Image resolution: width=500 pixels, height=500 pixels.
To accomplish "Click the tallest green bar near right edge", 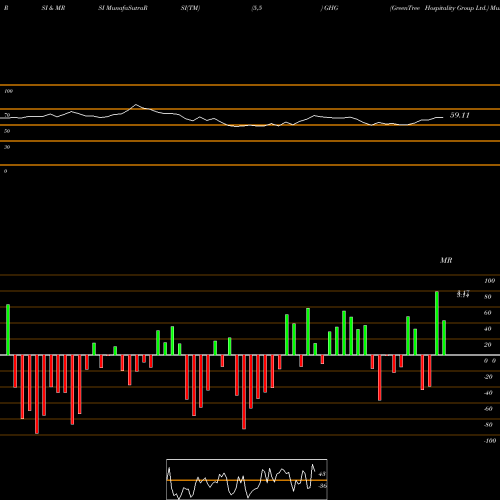I will click(437, 323).
